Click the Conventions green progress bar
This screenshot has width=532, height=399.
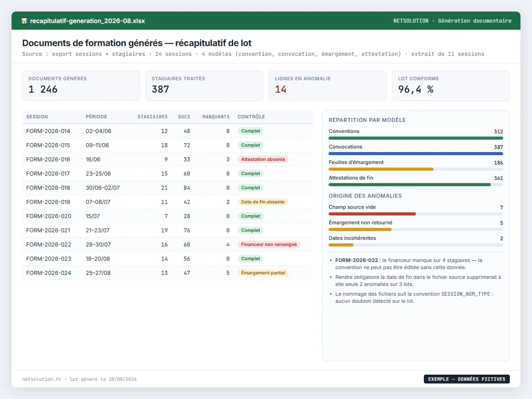point(416,138)
